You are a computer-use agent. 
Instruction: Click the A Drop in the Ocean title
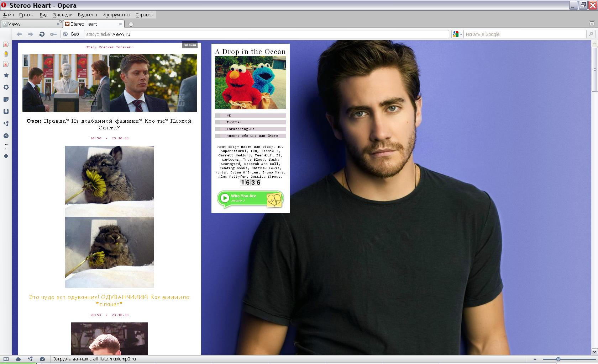coord(251,52)
